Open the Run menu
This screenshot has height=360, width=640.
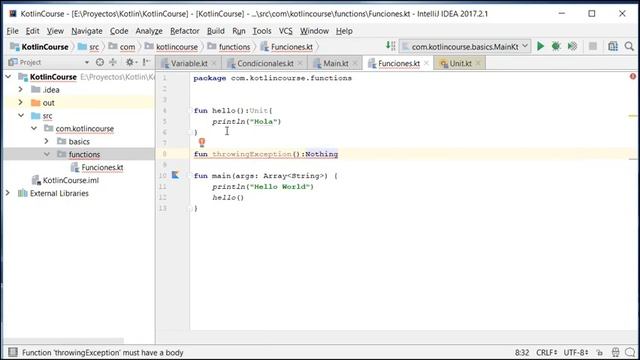239,31
